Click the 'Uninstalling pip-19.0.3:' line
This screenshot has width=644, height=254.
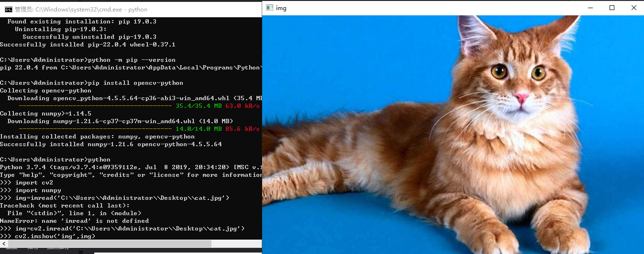pos(61,29)
